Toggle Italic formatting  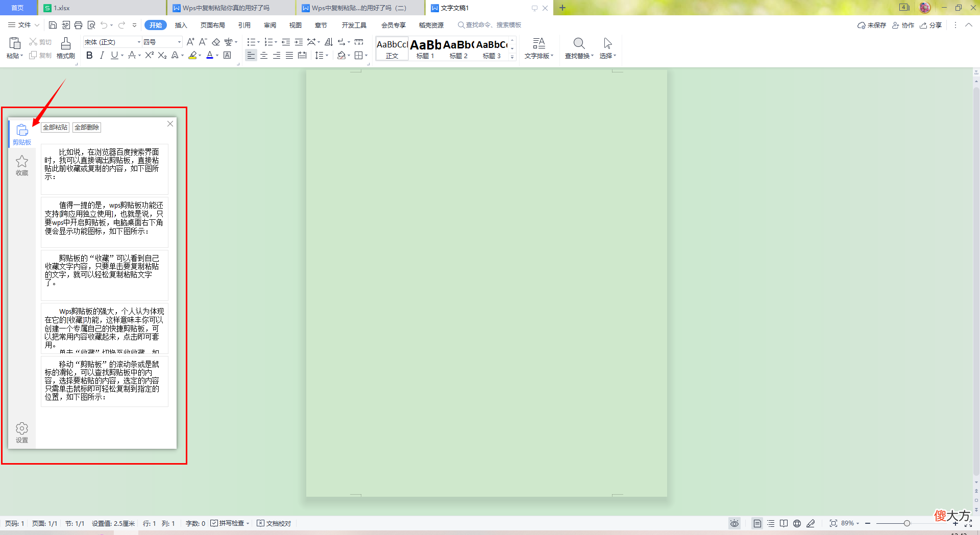coord(102,55)
